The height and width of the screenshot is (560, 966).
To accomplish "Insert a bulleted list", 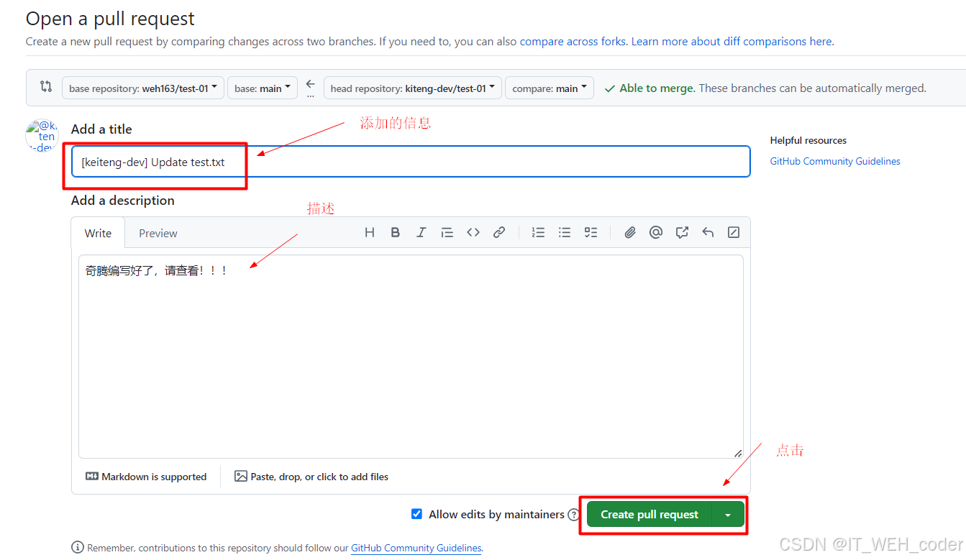I will click(x=565, y=232).
